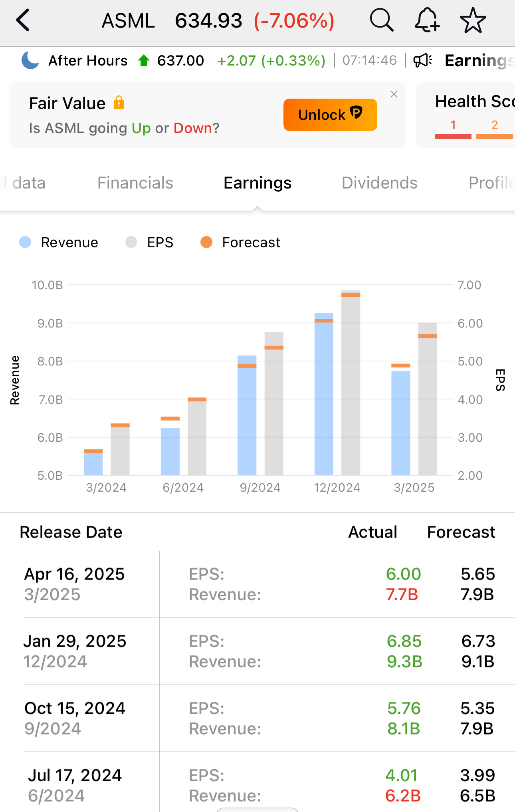Tap the 12/2024 revenue bar

coord(324,394)
